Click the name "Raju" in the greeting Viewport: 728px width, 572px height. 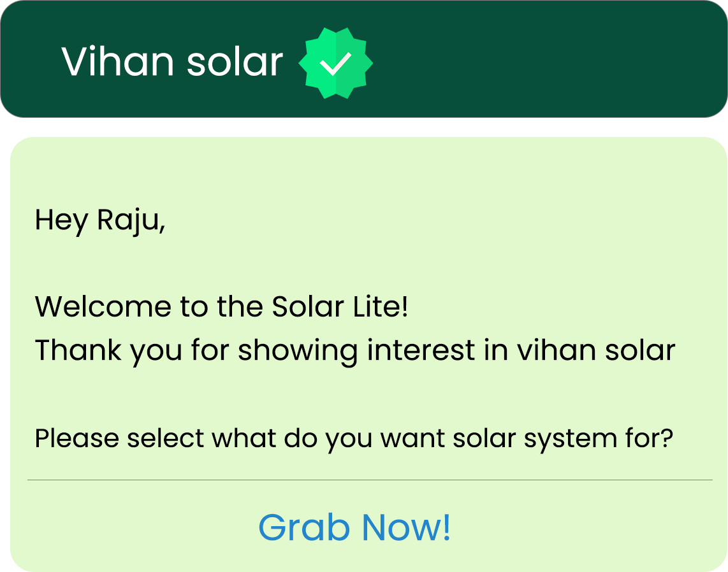(127, 220)
